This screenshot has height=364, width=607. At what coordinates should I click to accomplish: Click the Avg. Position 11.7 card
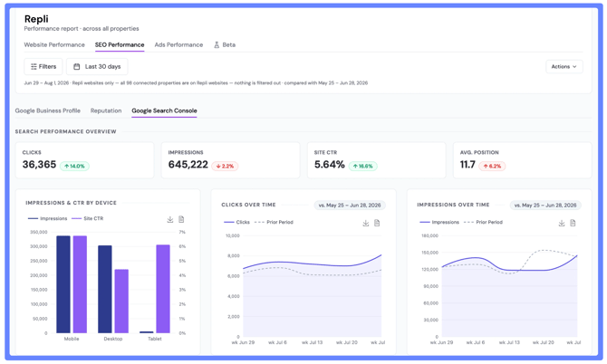pyautogui.click(x=522, y=160)
